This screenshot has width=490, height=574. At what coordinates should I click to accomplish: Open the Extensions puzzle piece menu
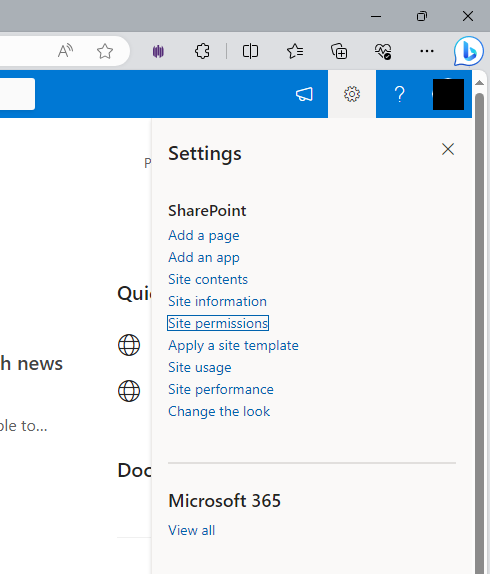(x=202, y=51)
